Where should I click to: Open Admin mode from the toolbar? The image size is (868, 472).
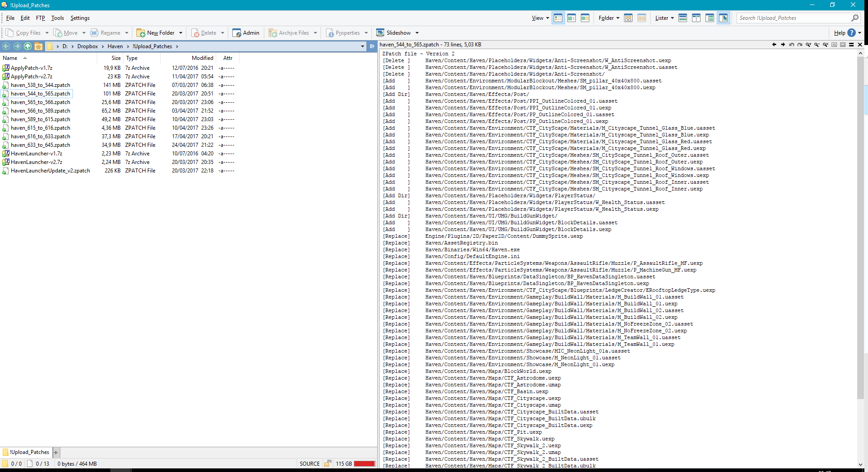pyautogui.click(x=246, y=33)
